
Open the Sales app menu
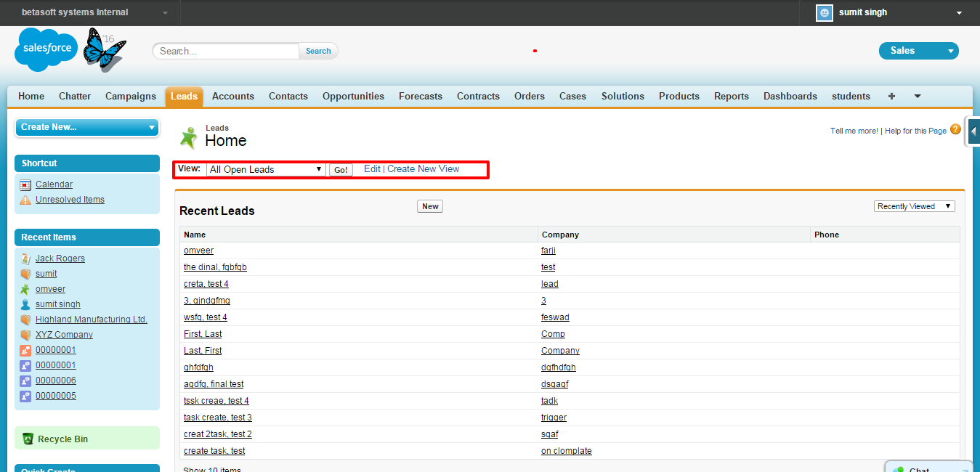(918, 50)
